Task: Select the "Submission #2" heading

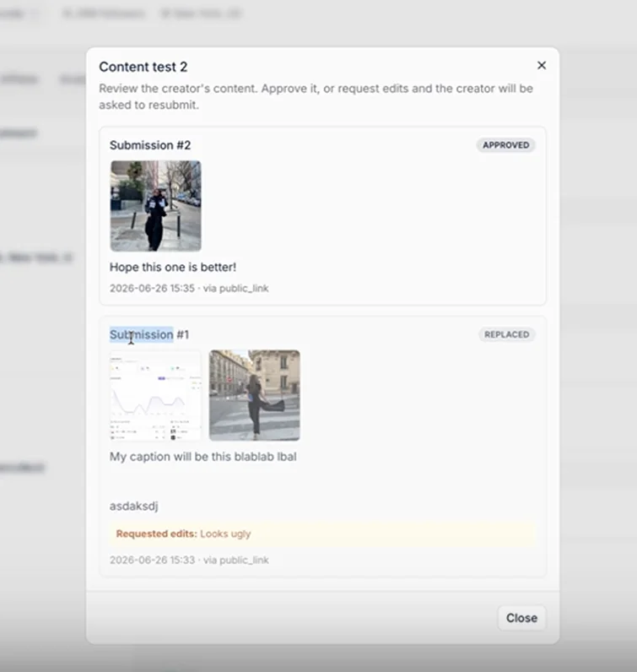Action: pos(150,145)
